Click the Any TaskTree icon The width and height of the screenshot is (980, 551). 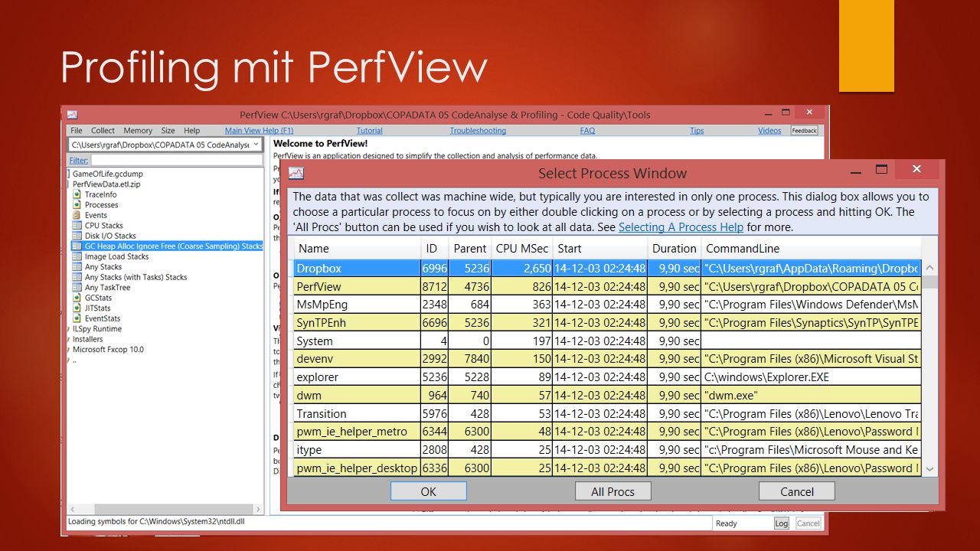pos(77,288)
